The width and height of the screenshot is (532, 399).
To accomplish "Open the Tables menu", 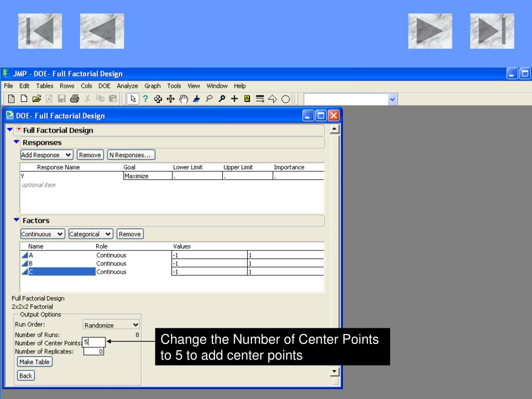I will 45,86.
